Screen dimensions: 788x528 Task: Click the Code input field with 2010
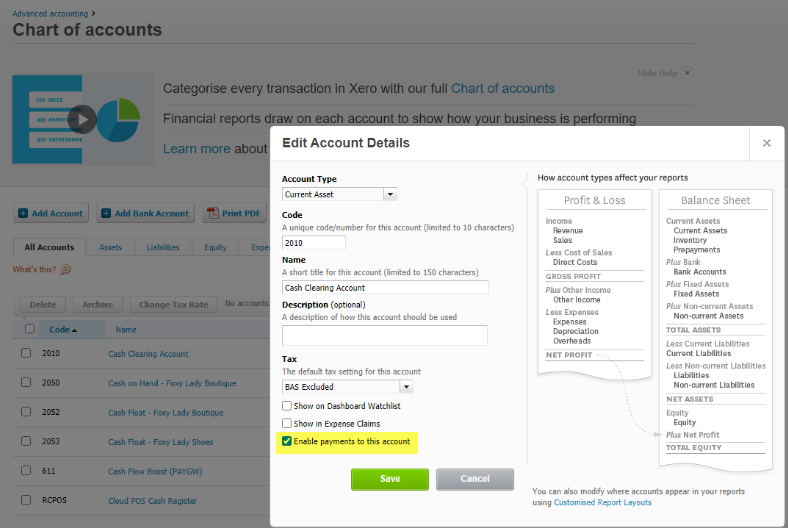coord(314,243)
